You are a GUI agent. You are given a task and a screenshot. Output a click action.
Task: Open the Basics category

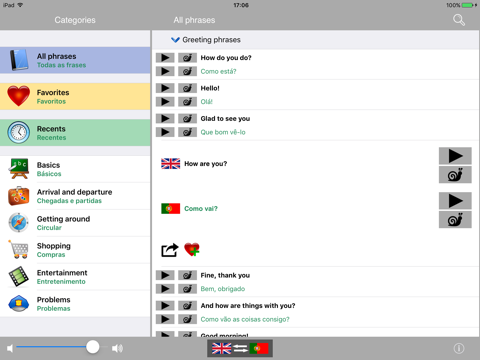75,169
